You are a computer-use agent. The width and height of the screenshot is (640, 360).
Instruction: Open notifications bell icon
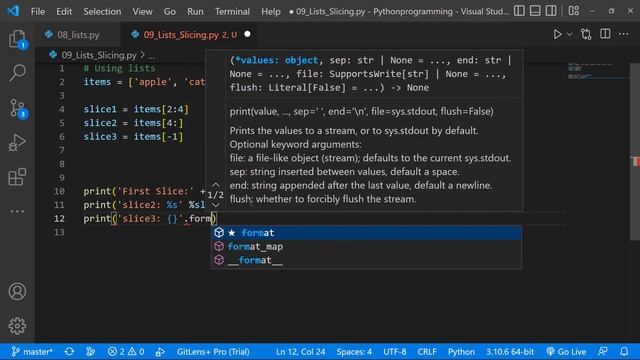click(x=624, y=351)
